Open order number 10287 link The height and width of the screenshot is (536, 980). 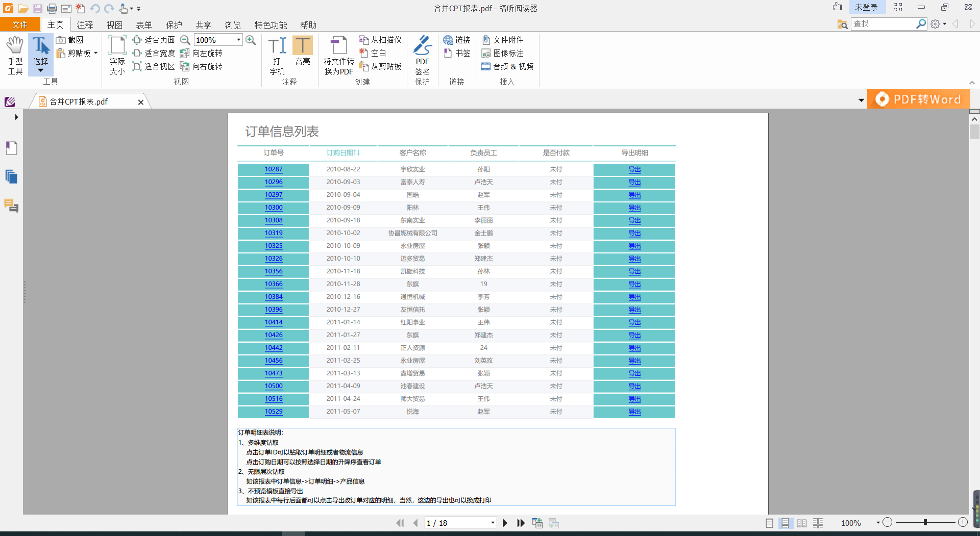coord(274,169)
